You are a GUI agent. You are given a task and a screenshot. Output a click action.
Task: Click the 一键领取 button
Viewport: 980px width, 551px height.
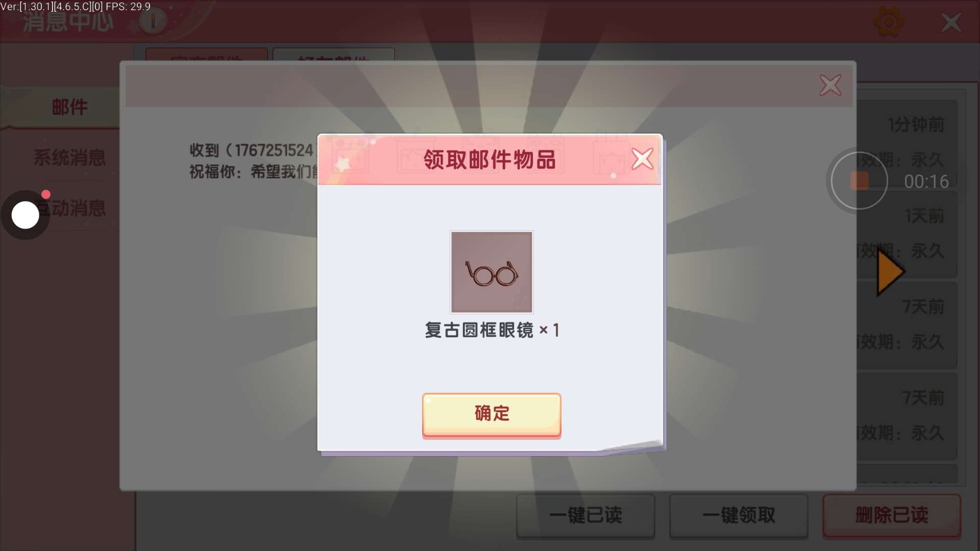click(x=739, y=515)
